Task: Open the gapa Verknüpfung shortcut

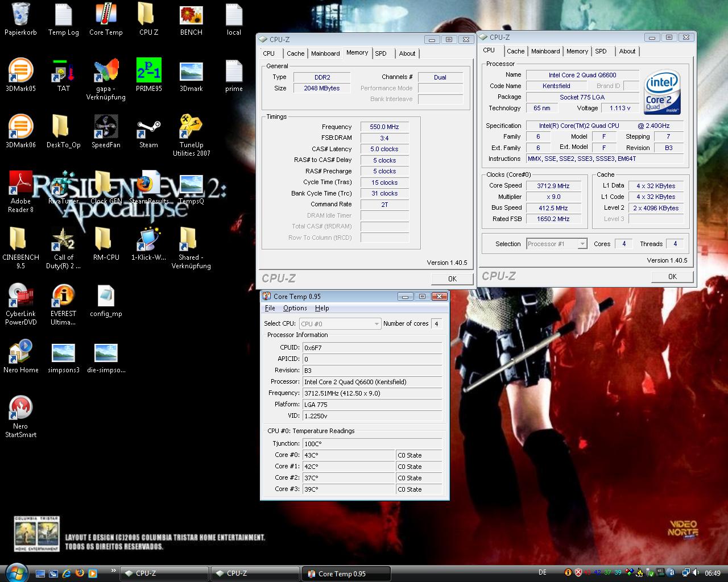Action: click(x=106, y=79)
